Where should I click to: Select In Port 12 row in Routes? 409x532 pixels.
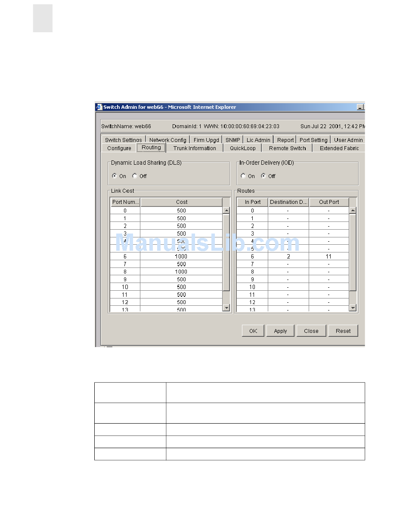pyautogui.click(x=253, y=302)
